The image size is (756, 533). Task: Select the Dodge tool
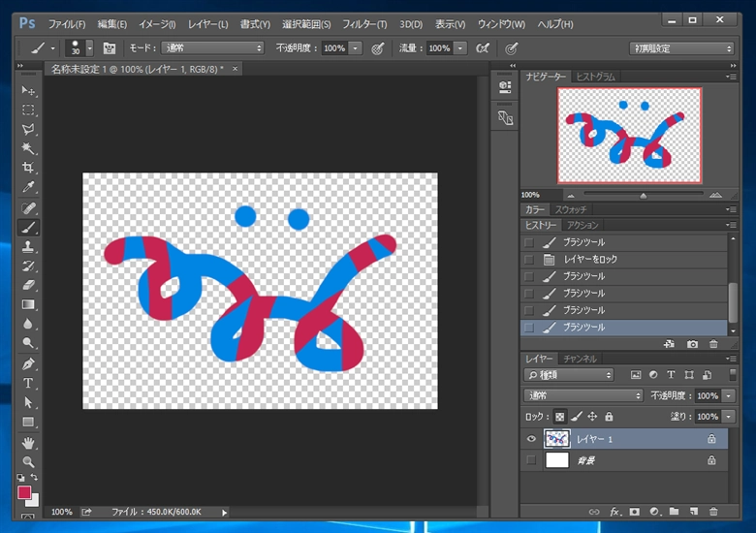pyautogui.click(x=28, y=343)
